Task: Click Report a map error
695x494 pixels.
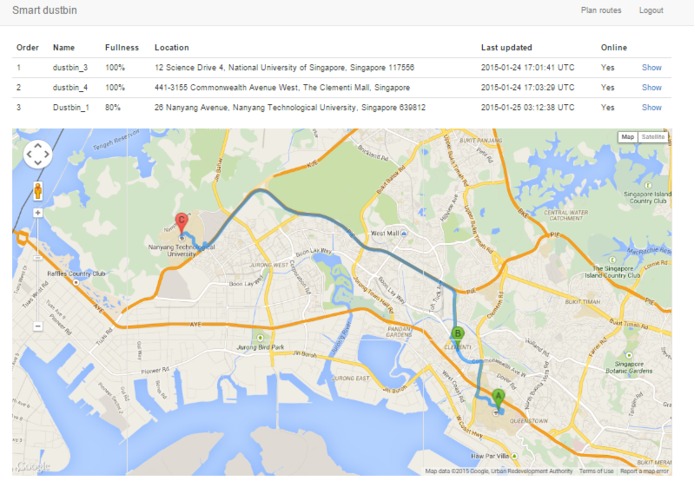Action: (644, 471)
